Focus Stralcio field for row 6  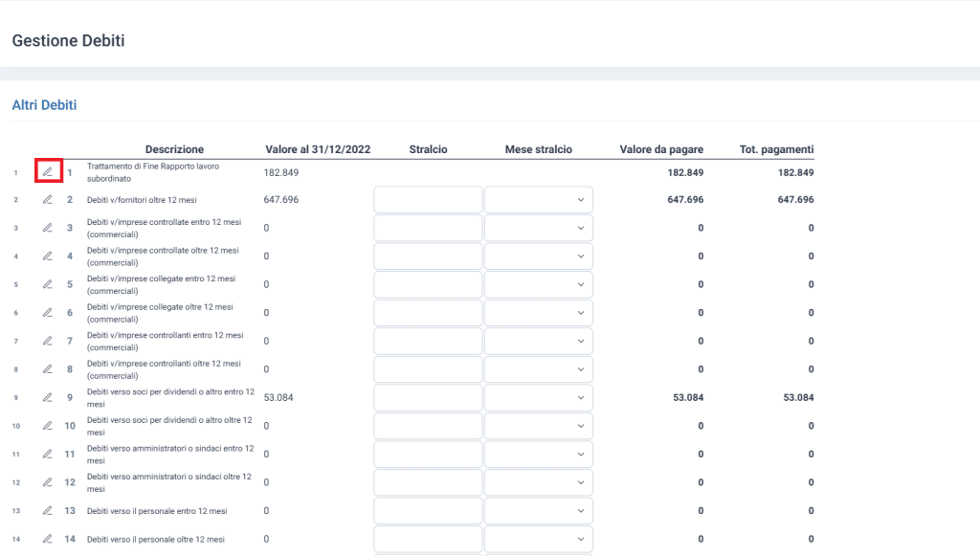(x=428, y=313)
